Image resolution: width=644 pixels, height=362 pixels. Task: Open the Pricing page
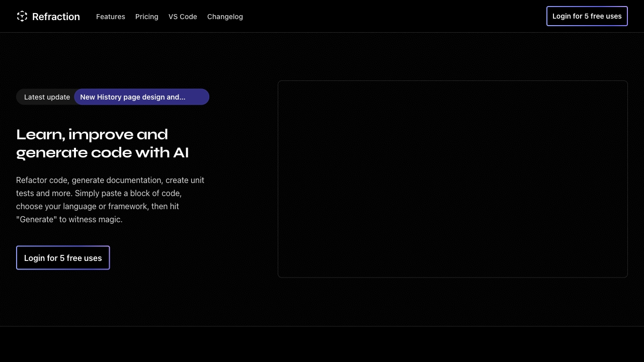pyautogui.click(x=146, y=17)
